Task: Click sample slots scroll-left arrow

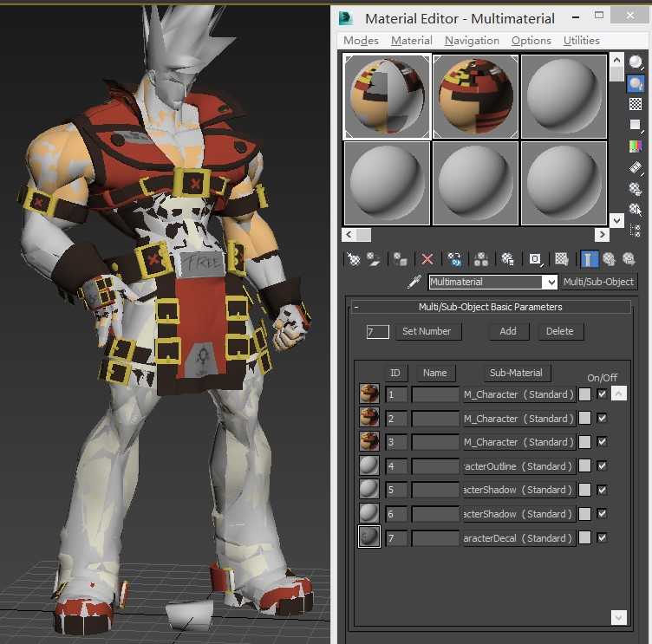Action: [349, 235]
